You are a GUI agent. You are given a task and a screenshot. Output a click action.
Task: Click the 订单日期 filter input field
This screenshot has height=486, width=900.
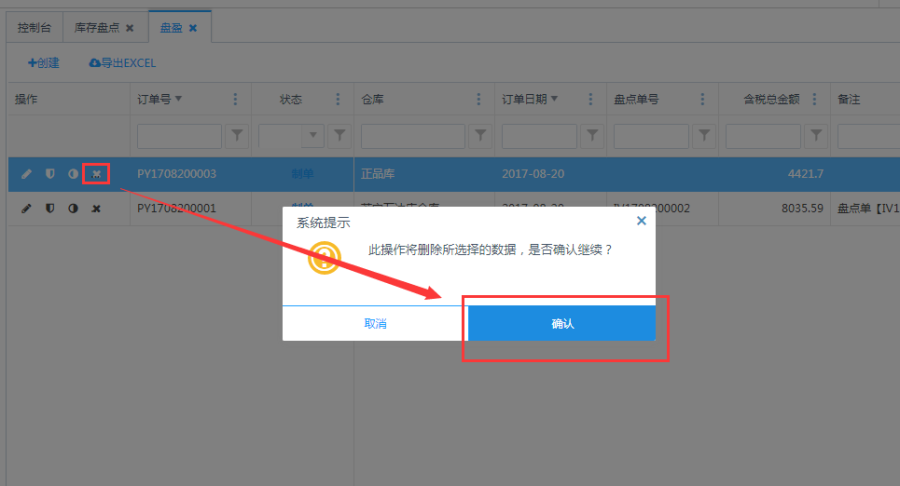click(x=539, y=135)
